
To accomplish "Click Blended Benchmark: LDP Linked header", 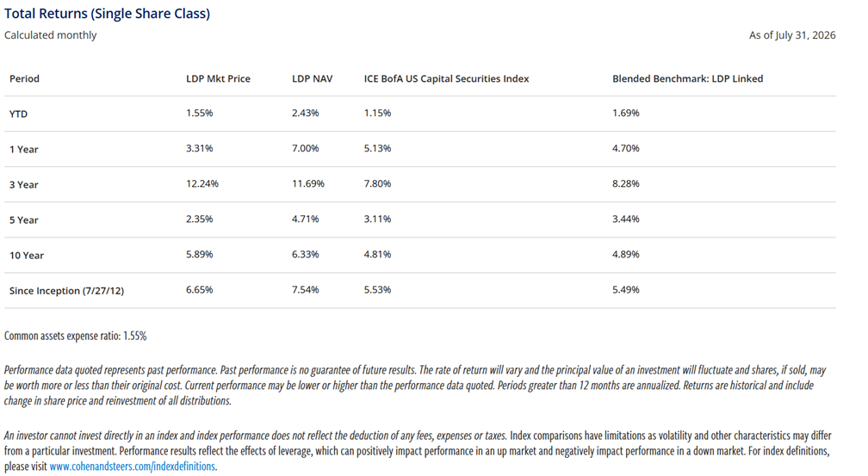I will 687,78.
